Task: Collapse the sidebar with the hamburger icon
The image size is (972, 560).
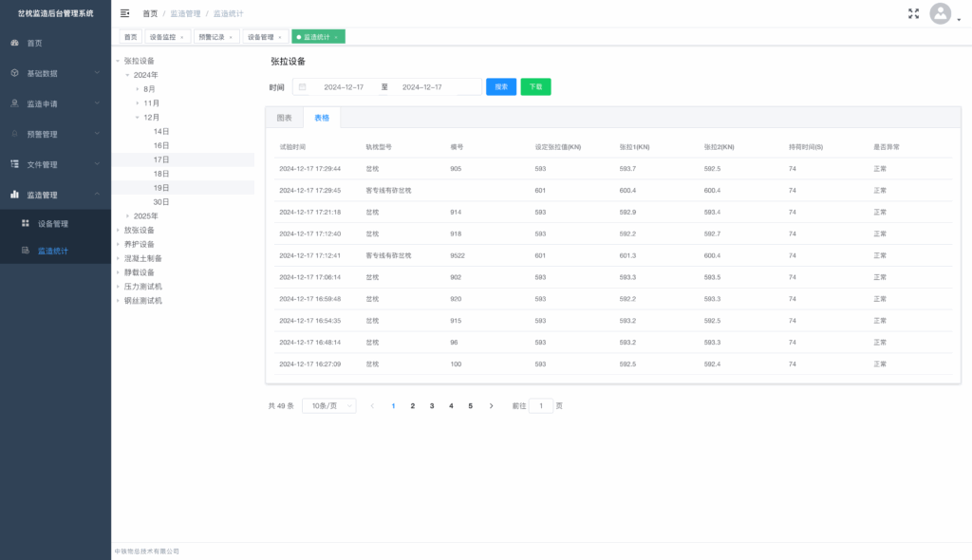Action: 124,13
